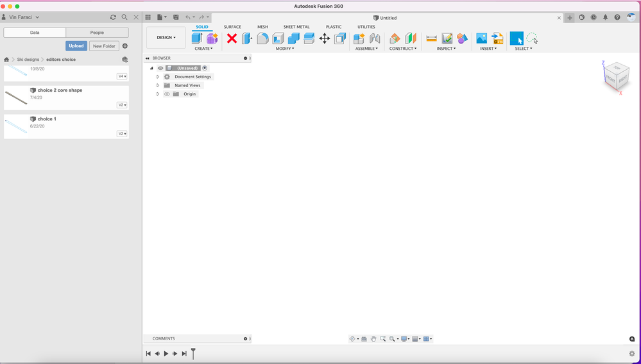
Task: Select the Align tool icon
Action: (x=340, y=38)
